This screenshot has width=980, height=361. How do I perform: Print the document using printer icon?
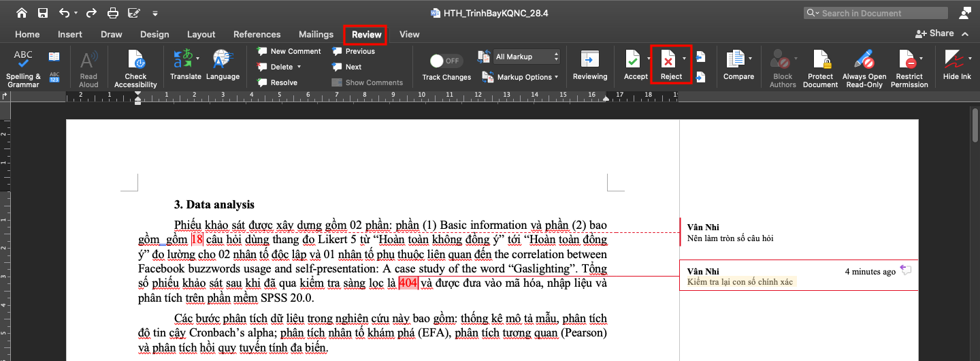pyautogui.click(x=113, y=13)
